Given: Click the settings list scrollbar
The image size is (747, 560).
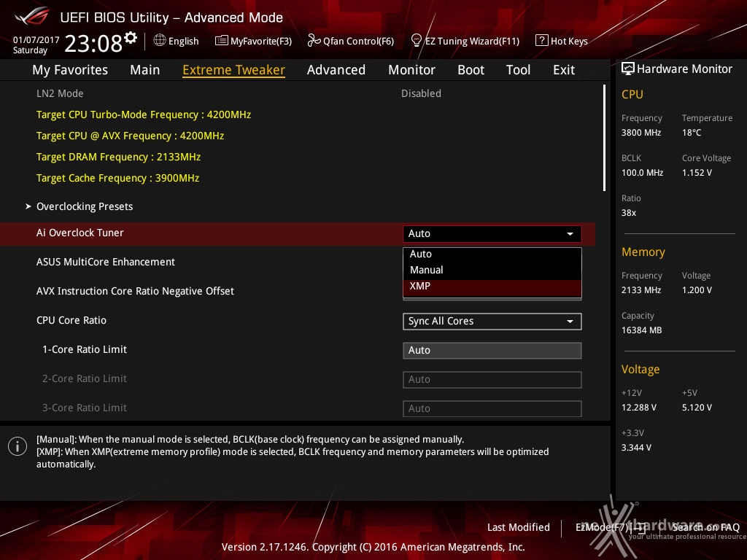Looking at the screenshot, I should click(604, 138).
